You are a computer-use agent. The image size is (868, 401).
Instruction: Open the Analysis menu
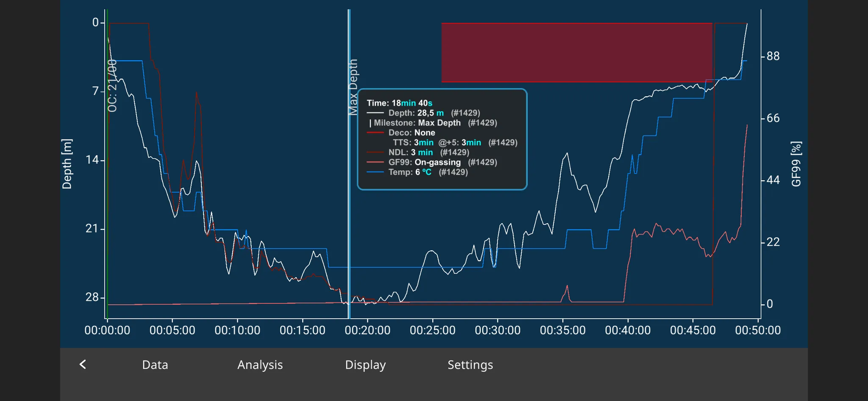point(260,365)
